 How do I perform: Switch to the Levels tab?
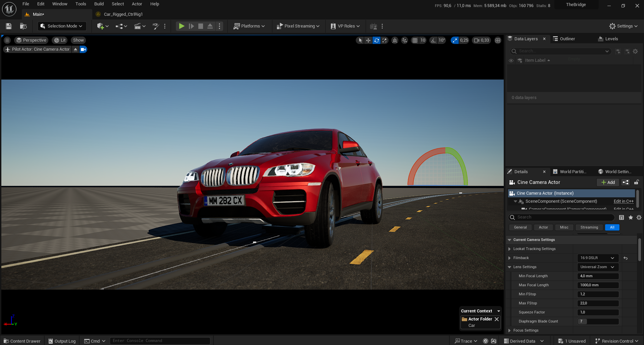(611, 39)
